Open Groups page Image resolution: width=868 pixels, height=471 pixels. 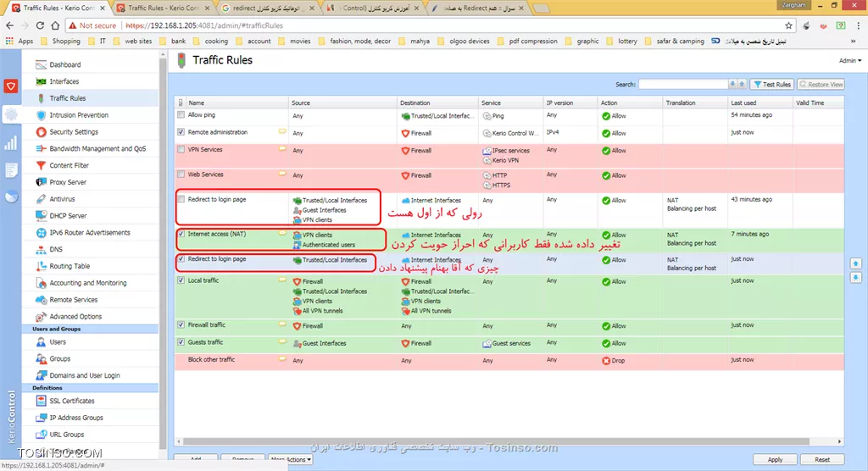(x=60, y=358)
